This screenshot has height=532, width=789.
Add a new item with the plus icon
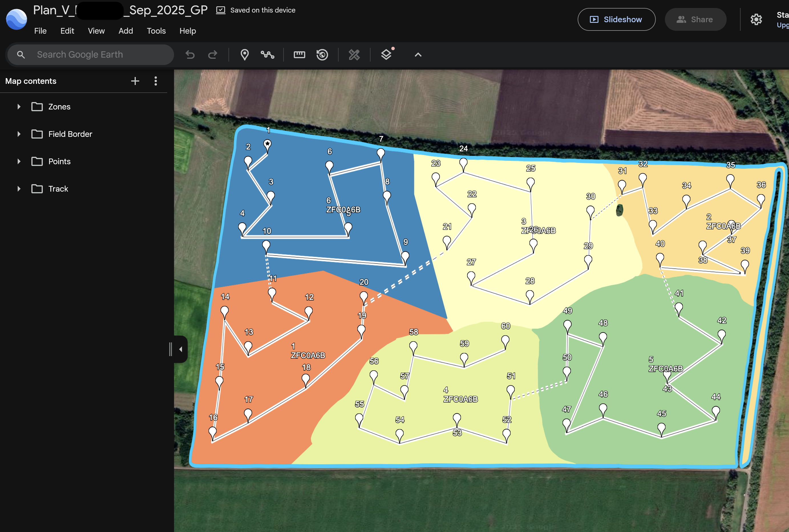135,81
